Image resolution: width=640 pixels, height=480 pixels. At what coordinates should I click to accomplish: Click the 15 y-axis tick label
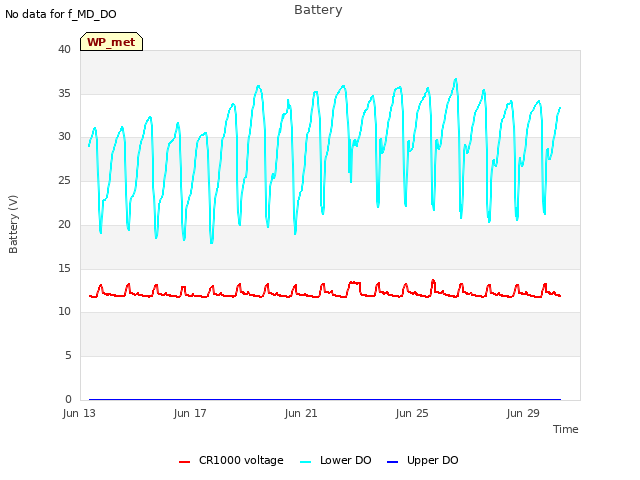pos(64,268)
